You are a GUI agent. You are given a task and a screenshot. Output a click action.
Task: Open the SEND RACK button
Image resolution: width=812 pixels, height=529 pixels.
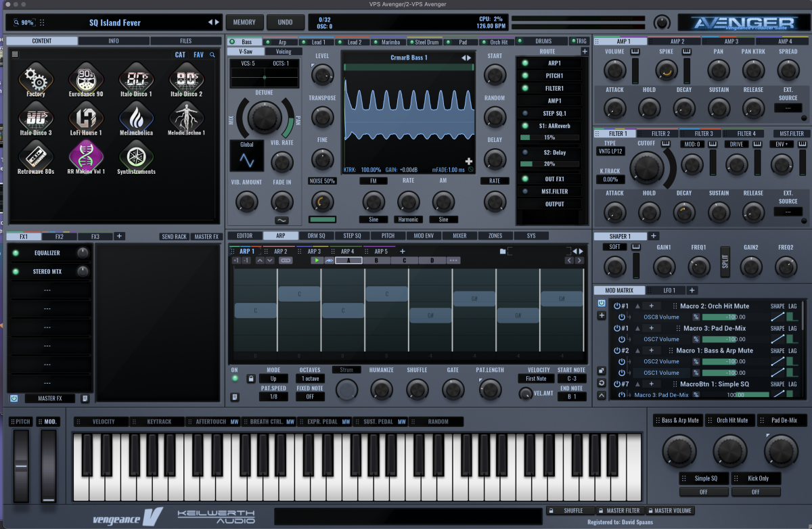pos(175,237)
